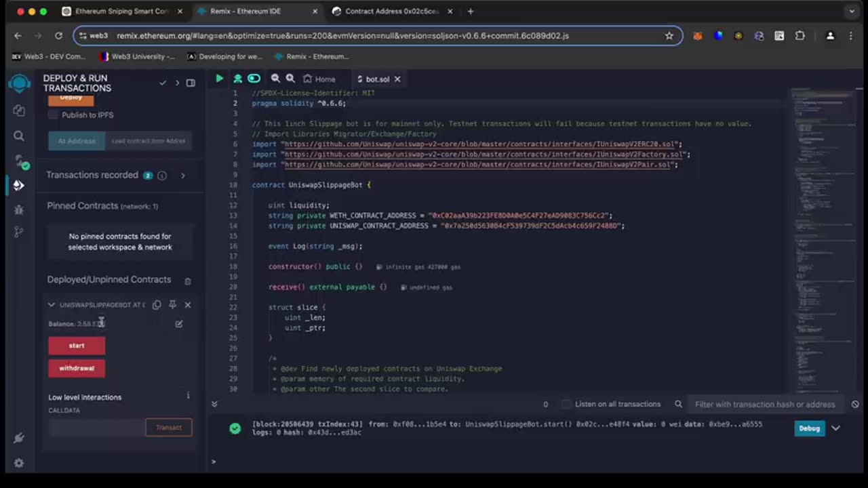Click the Transact button

169,428
